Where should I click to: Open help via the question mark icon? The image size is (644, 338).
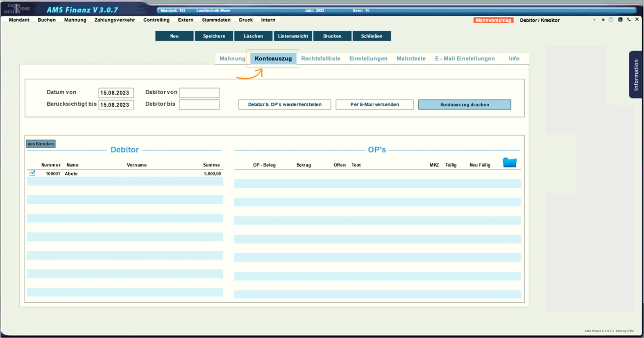pyautogui.click(x=611, y=20)
